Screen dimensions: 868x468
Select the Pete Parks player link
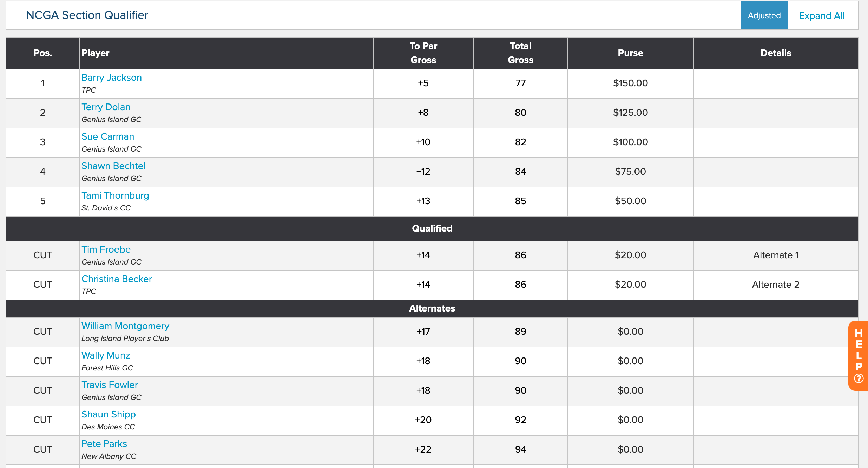point(104,444)
